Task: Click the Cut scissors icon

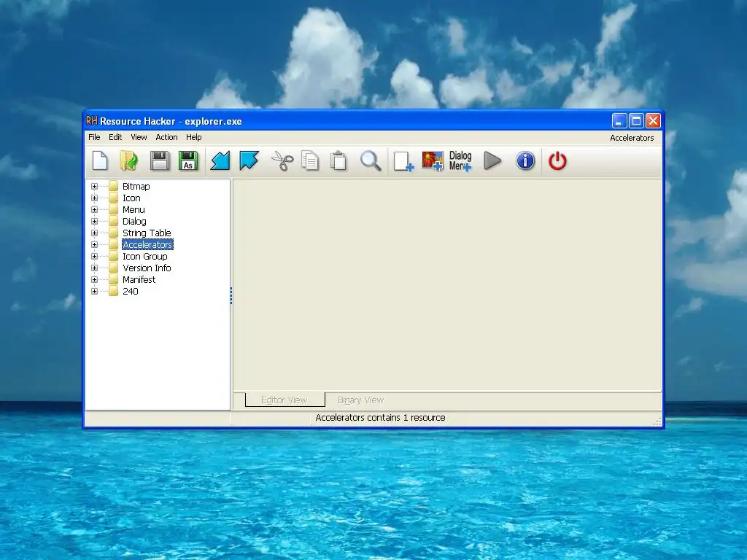Action: [282, 160]
